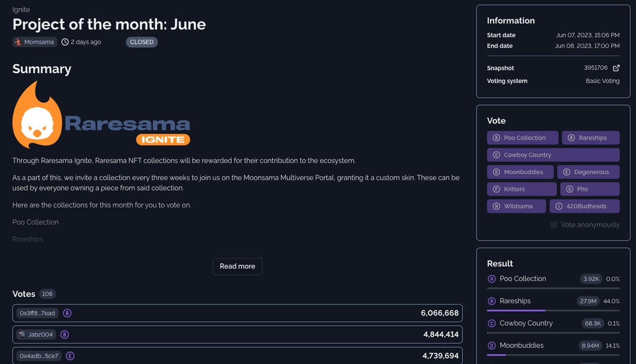Click the Cowboy Country result progress bar
Viewport: 636px width, 364px height.
pos(553,333)
